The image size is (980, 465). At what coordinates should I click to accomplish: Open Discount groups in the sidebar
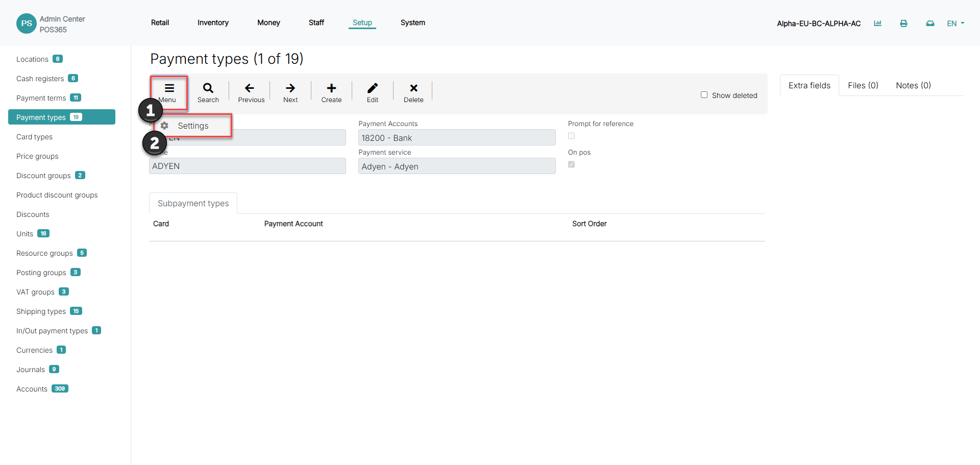click(x=43, y=176)
